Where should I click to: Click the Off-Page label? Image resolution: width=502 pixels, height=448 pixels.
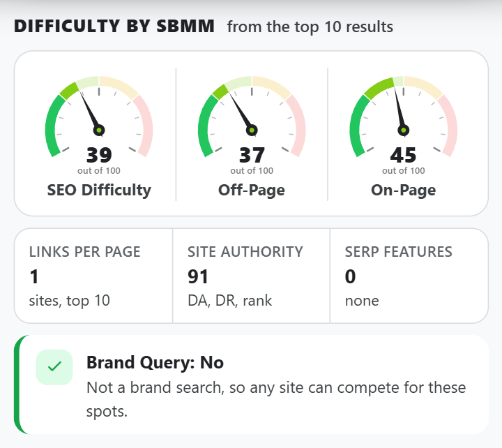[x=252, y=190]
